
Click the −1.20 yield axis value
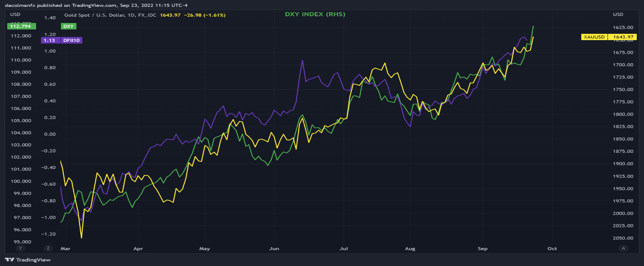pyautogui.click(x=49, y=234)
